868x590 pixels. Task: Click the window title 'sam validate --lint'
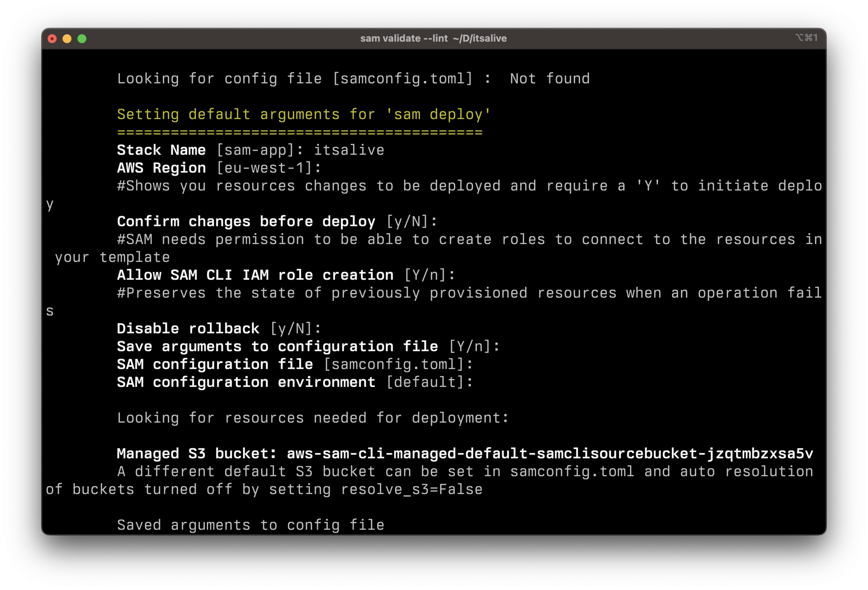coord(404,38)
